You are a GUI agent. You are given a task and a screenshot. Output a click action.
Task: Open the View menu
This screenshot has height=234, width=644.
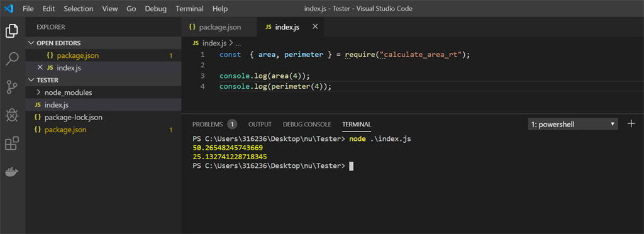tap(109, 9)
